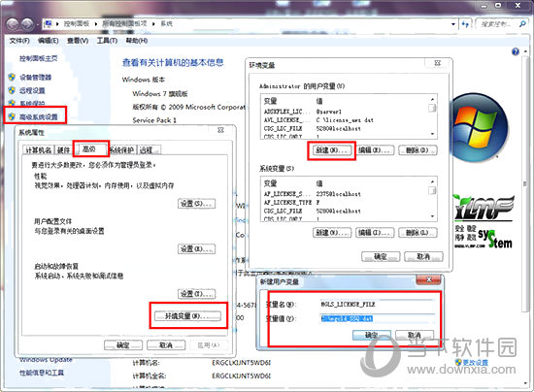
Task: Select the AF_LICENSE_TYPE system variable row
Action: tap(344, 203)
